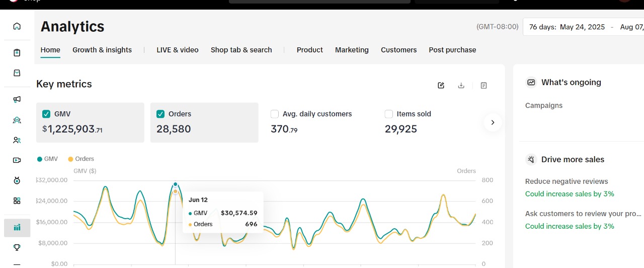Image resolution: width=644 pixels, height=268 pixels.
Task: Open the clipboard orders icon in the sidebar
Action: coord(17,52)
